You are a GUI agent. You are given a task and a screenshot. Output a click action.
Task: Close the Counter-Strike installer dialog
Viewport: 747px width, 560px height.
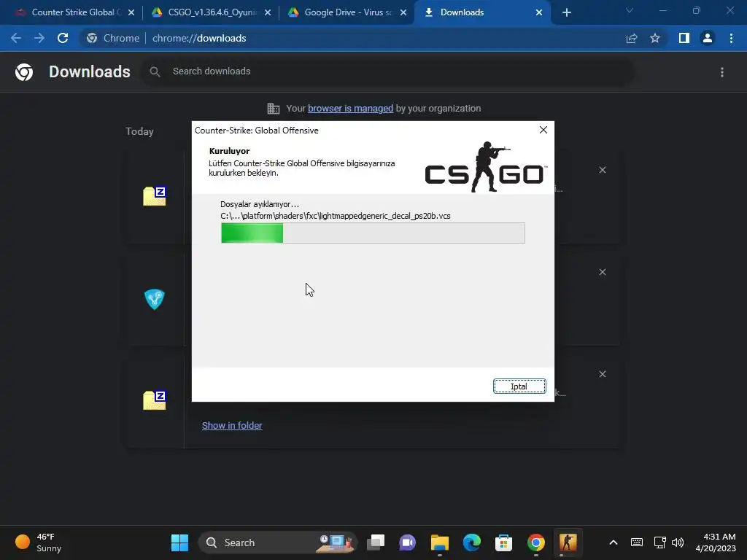543,130
